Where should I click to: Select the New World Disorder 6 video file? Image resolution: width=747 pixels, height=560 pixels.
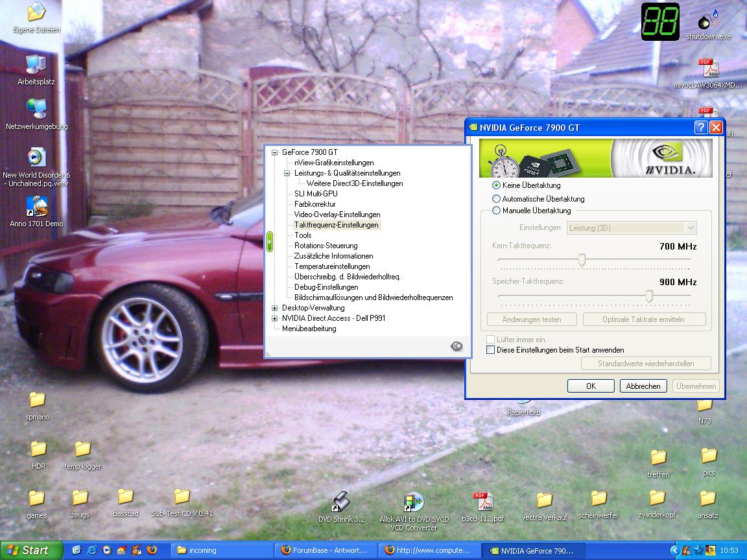point(36,167)
